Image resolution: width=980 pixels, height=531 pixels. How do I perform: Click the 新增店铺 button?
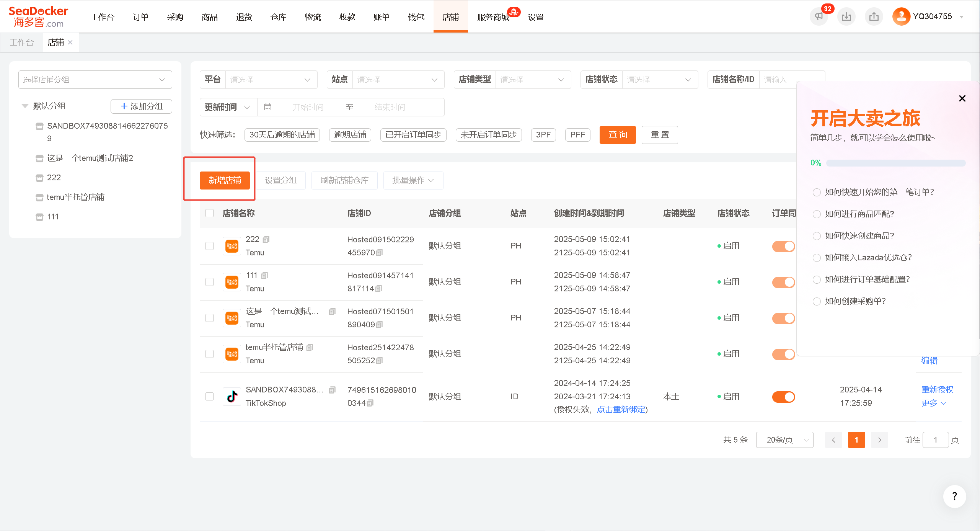225,180
